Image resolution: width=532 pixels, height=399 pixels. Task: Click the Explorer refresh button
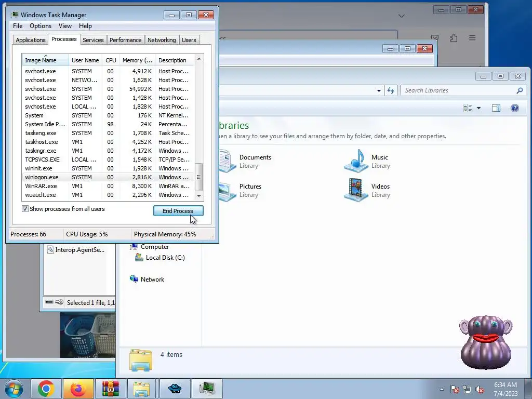(x=391, y=90)
